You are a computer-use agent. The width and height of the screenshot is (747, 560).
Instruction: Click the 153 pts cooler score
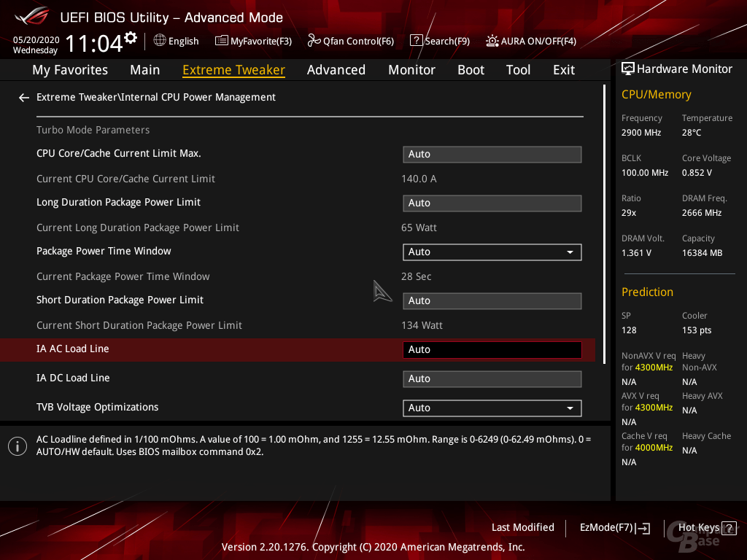(697, 330)
